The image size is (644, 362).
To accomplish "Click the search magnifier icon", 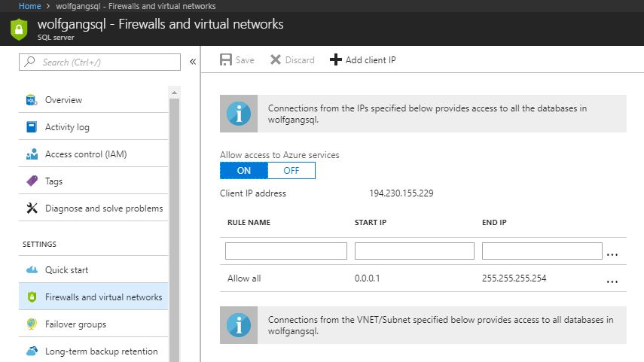I will click(29, 62).
